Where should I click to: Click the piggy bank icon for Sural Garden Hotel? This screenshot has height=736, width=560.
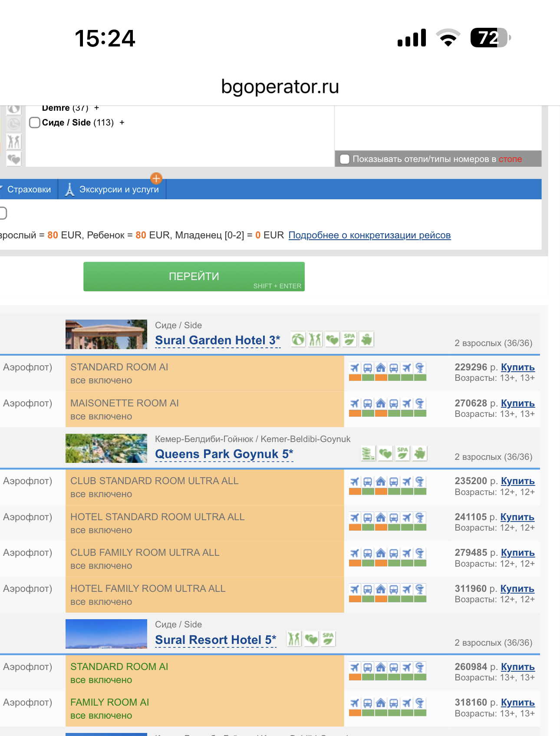tap(367, 339)
